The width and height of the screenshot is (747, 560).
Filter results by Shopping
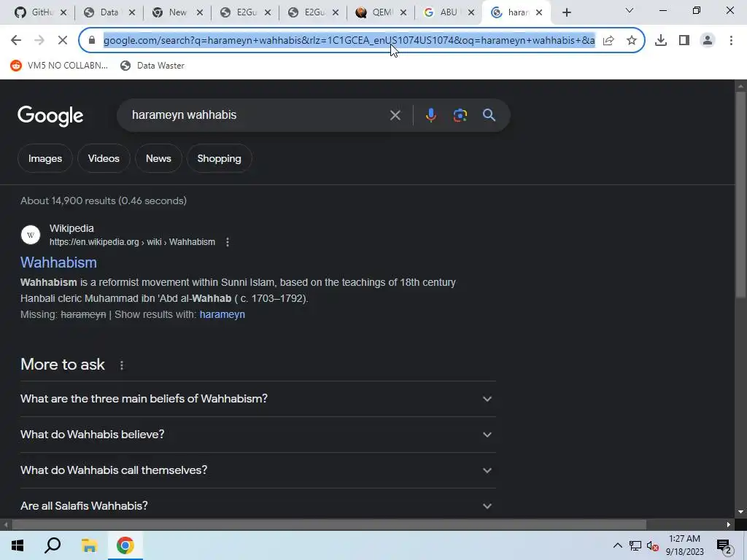pos(219,158)
